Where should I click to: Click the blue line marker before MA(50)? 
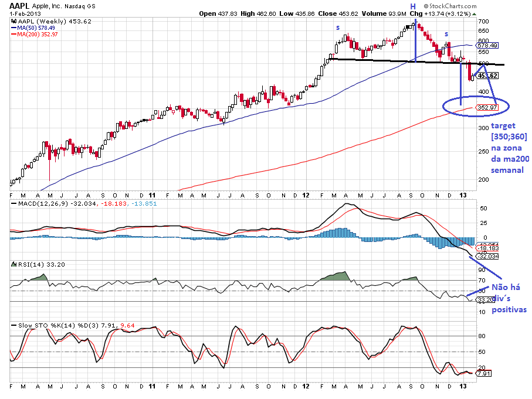[x=14, y=28]
